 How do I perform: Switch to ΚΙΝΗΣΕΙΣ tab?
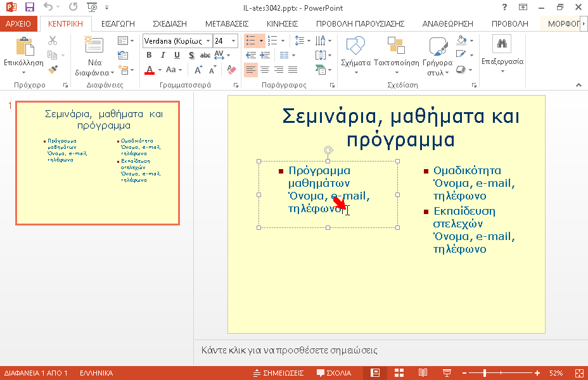point(282,24)
